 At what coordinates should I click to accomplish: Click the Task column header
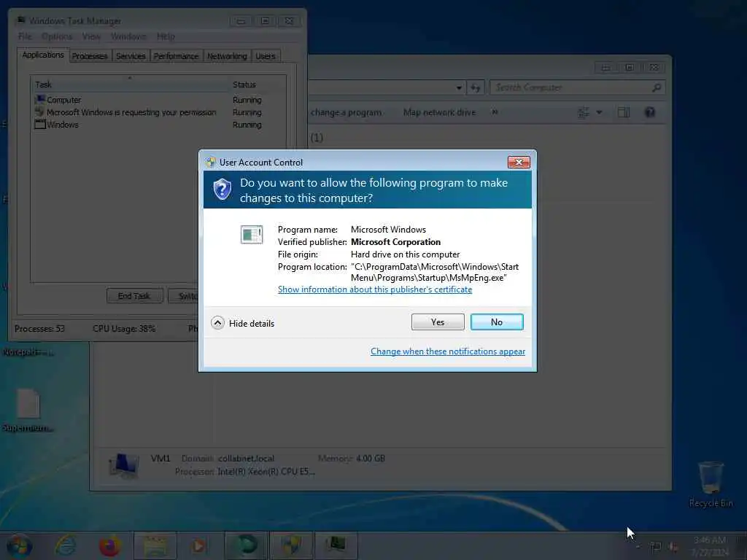(x=130, y=85)
